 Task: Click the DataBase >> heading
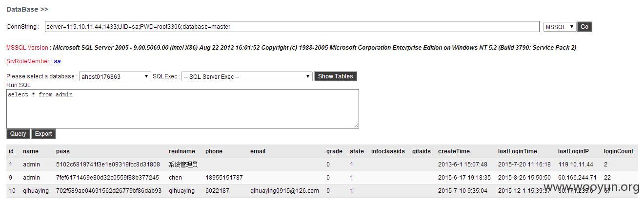click(x=27, y=9)
